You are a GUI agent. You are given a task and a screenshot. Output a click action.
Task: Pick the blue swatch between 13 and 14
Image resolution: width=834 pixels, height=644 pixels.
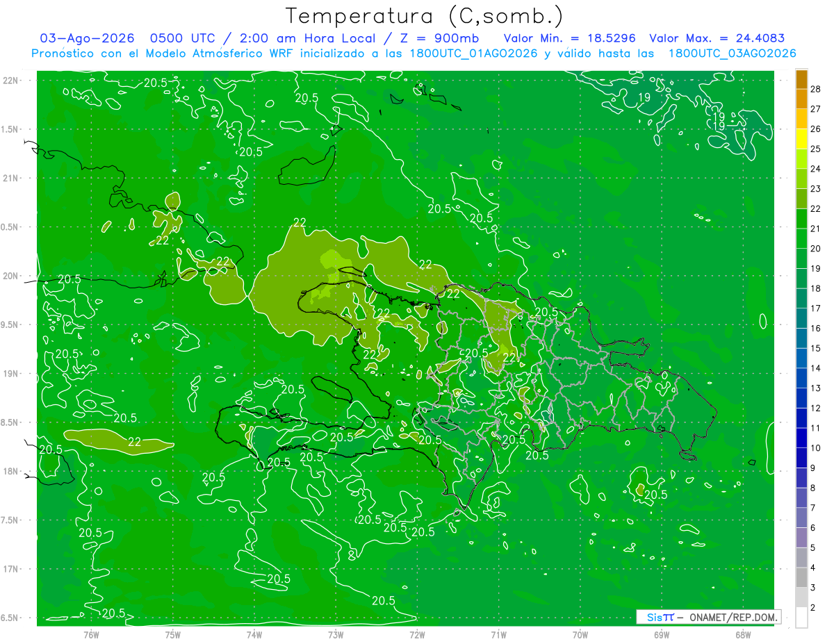point(801,378)
